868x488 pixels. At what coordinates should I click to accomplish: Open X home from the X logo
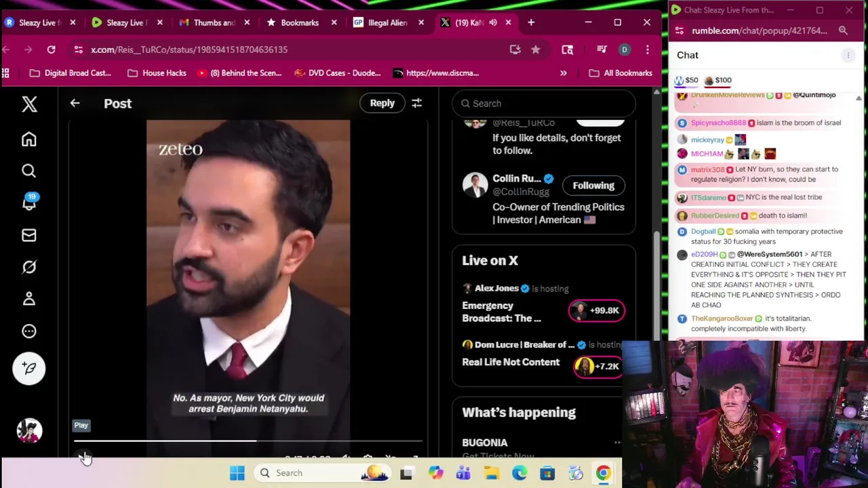click(x=29, y=104)
